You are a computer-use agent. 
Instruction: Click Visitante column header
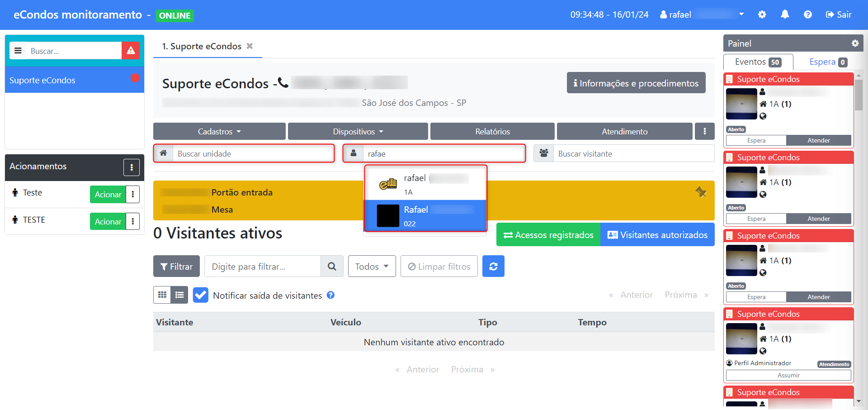click(x=175, y=322)
